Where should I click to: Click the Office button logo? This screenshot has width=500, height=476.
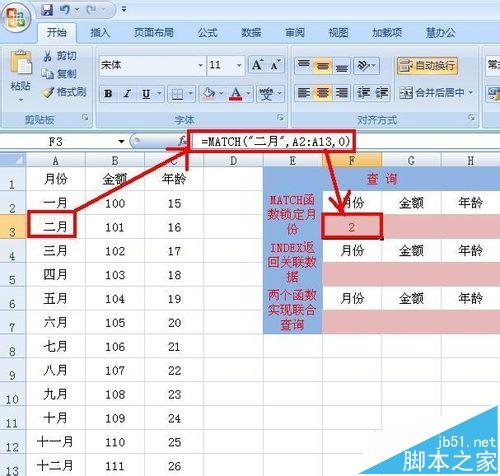tap(16, 18)
